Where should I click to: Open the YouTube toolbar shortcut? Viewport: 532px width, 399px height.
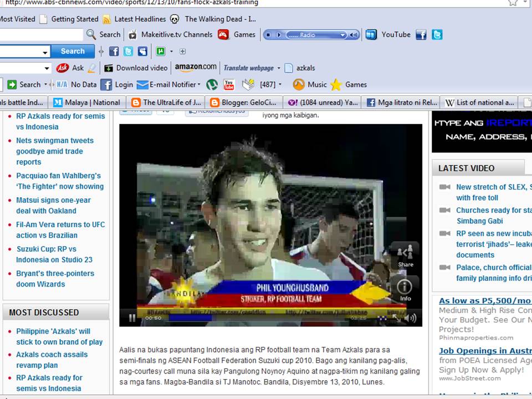click(x=396, y=34)
